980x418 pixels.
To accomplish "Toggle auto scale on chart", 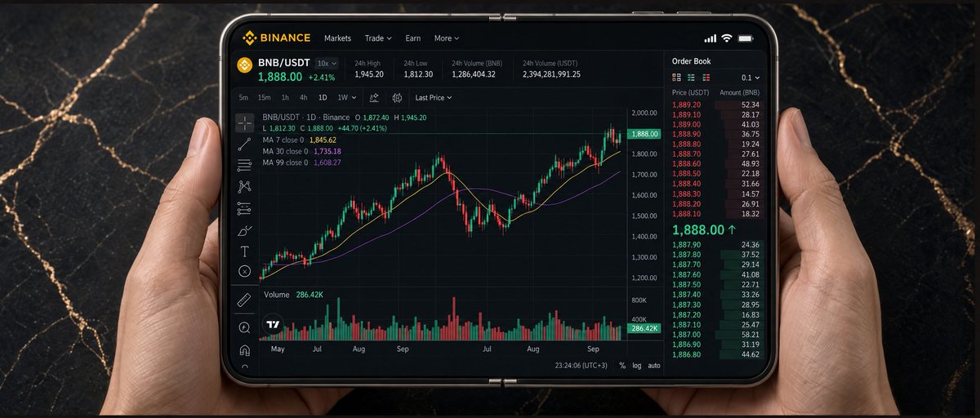I will [x=654, y=366].
